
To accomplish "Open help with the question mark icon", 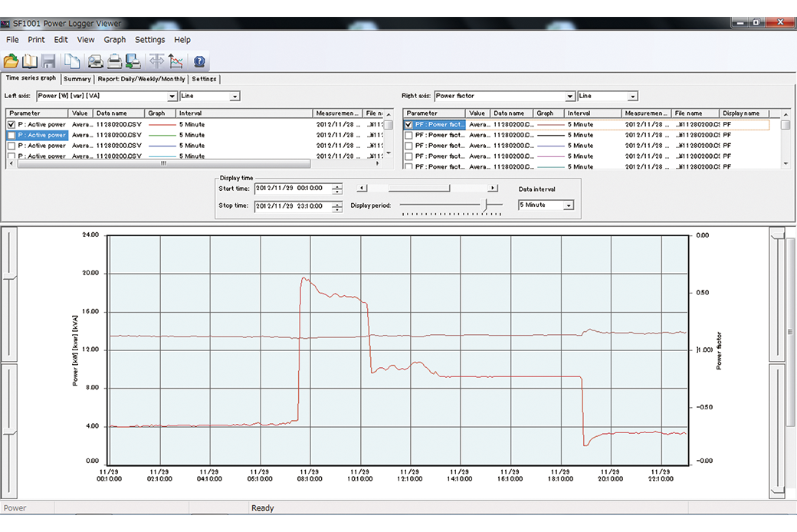I will (x=199, y=61).
